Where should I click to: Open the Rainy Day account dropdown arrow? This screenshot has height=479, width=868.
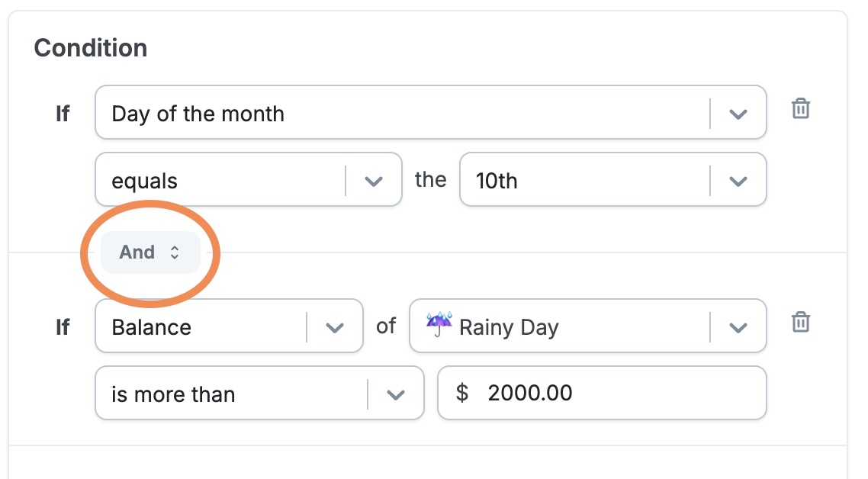click(x=738, y=328)
